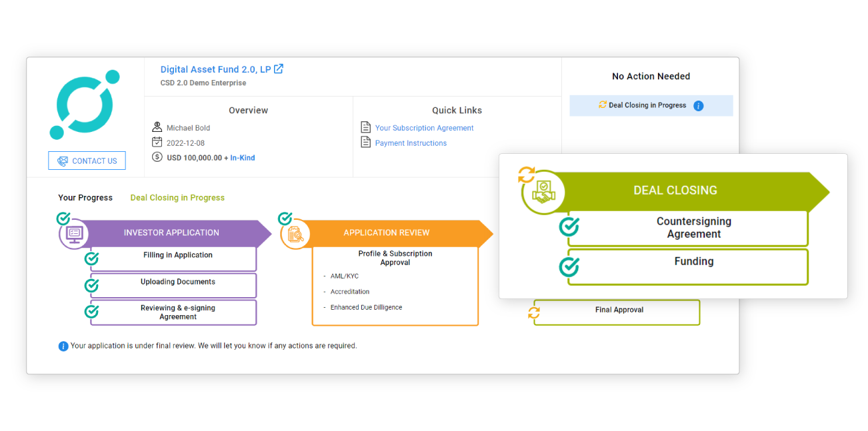Click the document icon beside Payment Instructions
The width and height of the screenshot is (868, 431).
[x=365, y=143]
